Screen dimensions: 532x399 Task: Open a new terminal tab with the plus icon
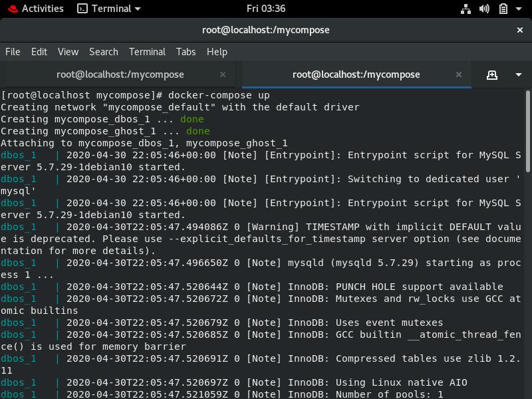coord(491,74)
